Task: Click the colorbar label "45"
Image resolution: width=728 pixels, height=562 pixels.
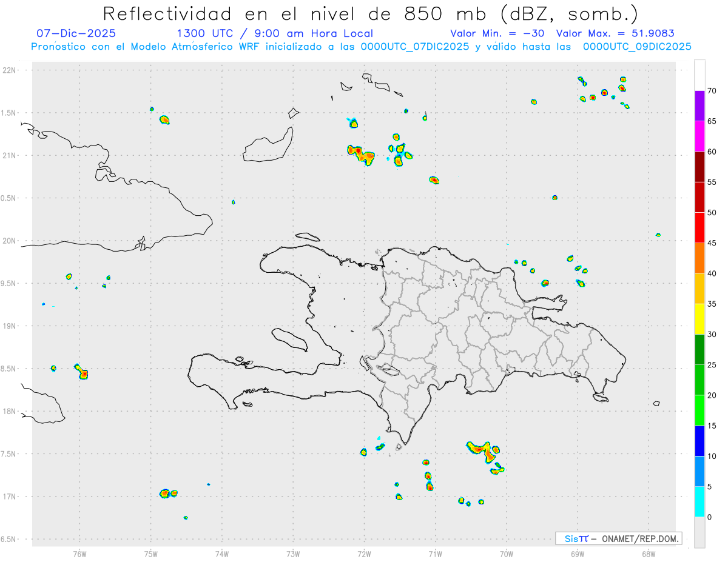Action: point(712,243)
